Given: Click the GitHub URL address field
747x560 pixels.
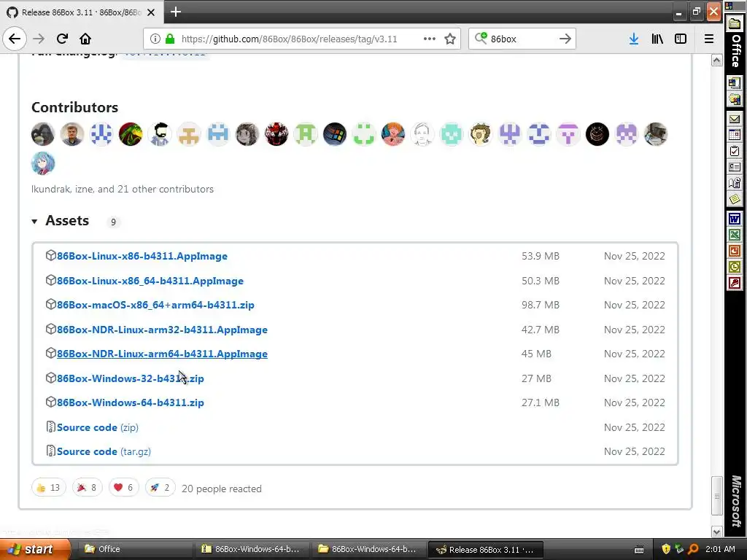Looking at the screenshot, I should [x=289, y=39].
